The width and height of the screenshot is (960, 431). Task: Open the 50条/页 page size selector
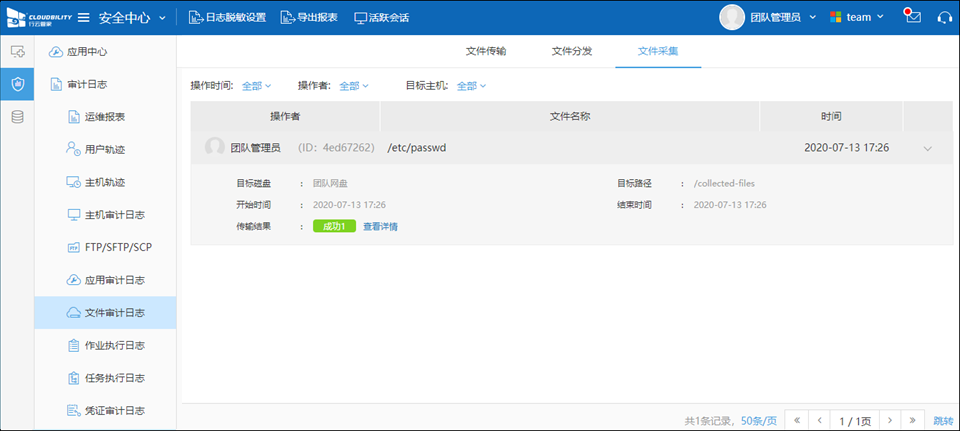pos(758,420)
